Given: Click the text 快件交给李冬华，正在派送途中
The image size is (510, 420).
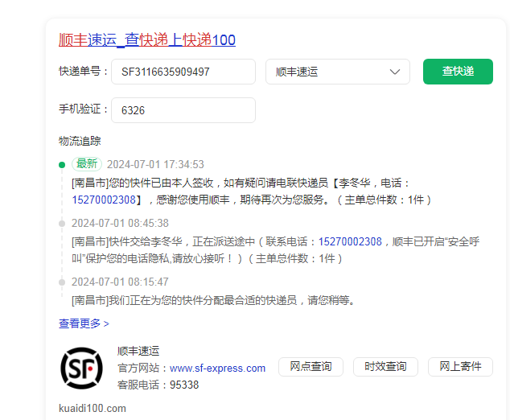Looking at the screenshot, I should pyautogui.click(x=182, y=241).
